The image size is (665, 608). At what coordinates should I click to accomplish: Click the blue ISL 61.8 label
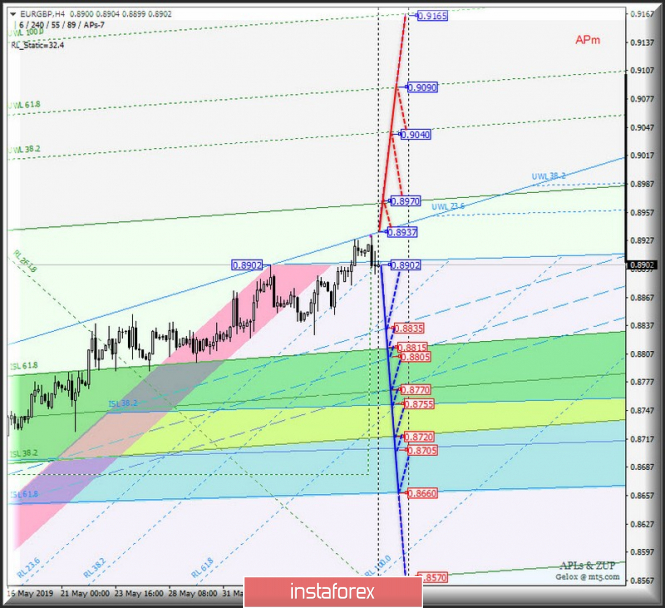point(24,494)
